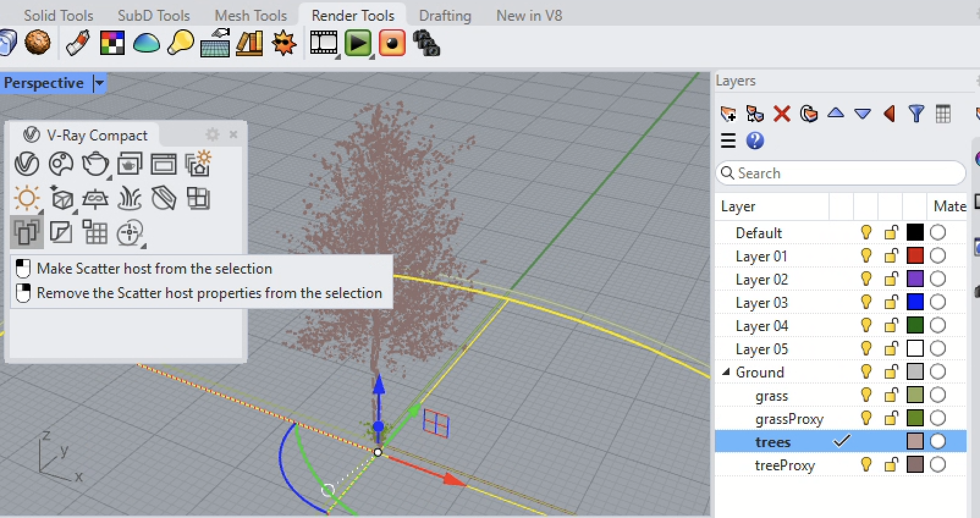Select the V-Ray Fur grass icon
The image size is (980, 518).
(130, 199)
